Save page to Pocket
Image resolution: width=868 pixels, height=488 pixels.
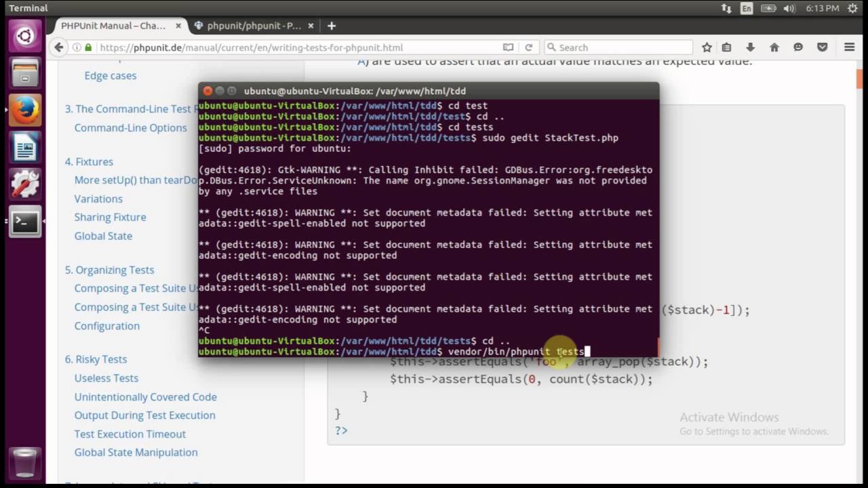822,47
